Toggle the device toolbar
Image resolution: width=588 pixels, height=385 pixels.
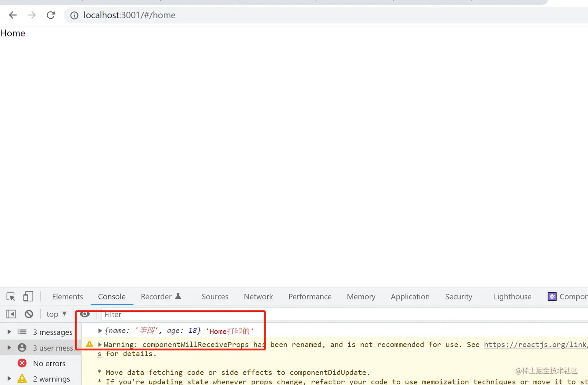point(28,297)
